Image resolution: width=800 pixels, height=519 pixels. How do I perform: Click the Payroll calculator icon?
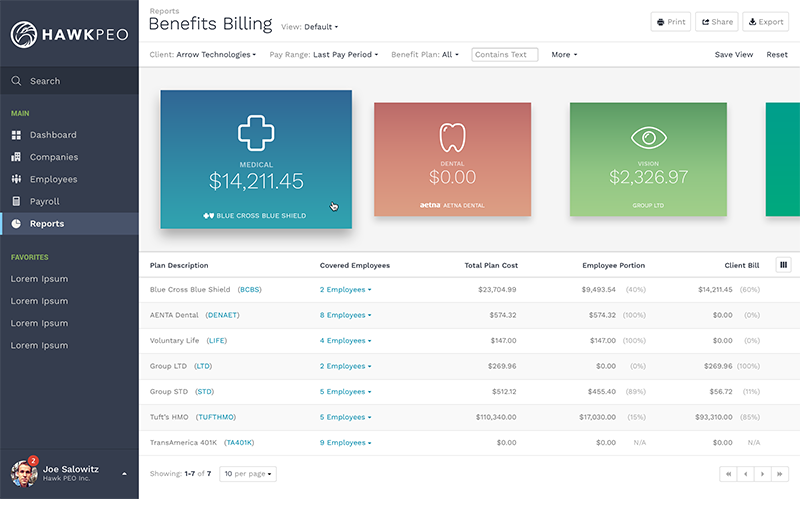tap(16, 201)
